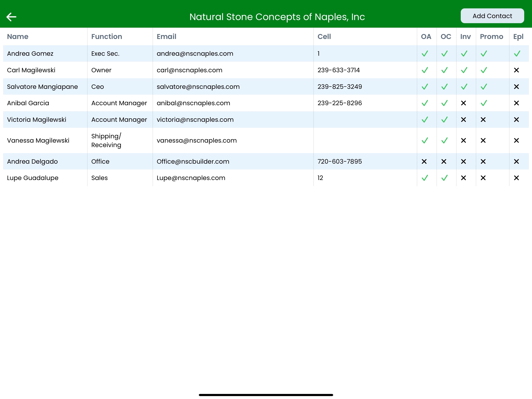Toggle OC checkmark for Carl Magilewski
Screen dimensions: 532x399
pyautogui.click(x=444, y=70)
